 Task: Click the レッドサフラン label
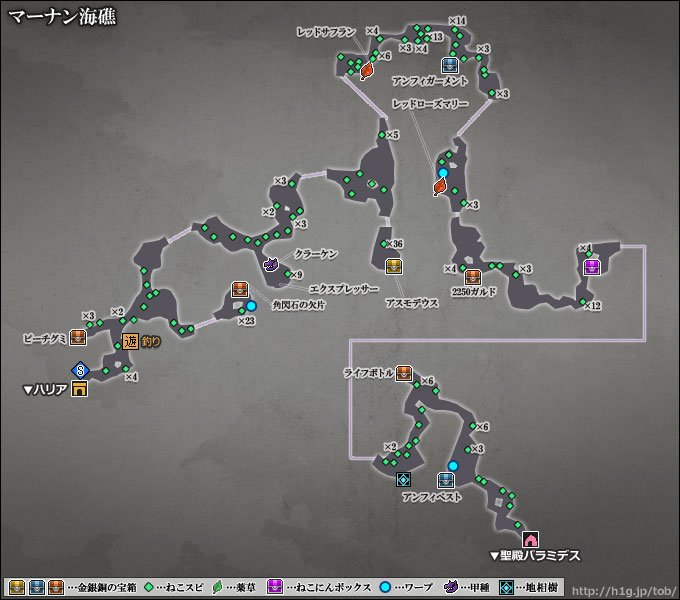coord(326,32)
